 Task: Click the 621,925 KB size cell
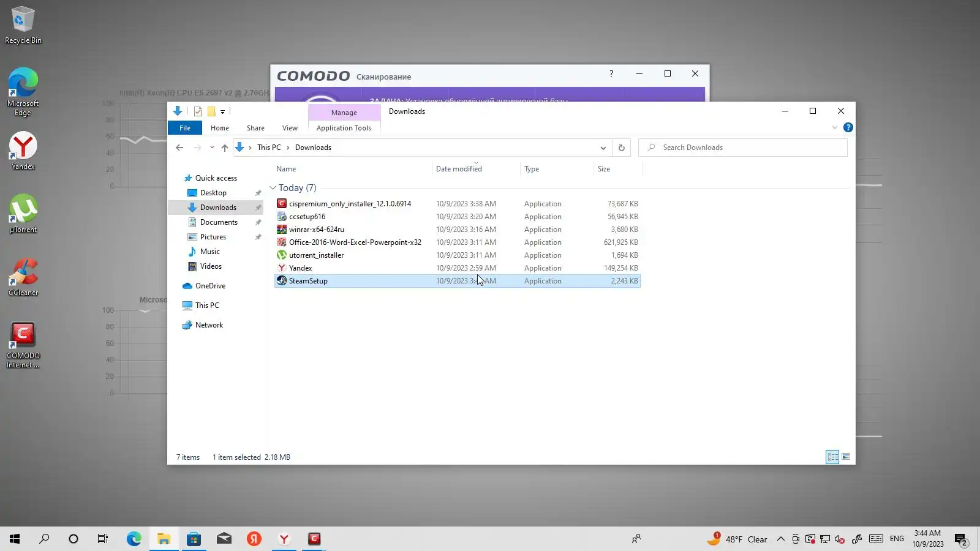(x=620, y=242)
